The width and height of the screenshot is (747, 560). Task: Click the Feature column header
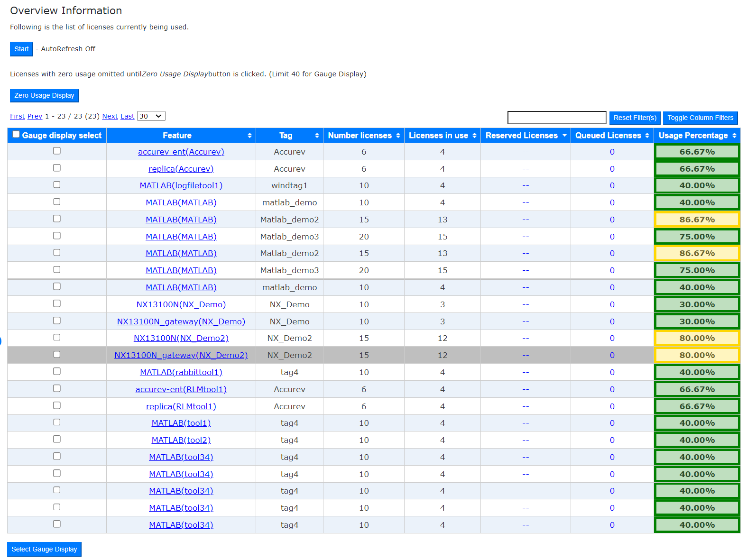(181, 136)
